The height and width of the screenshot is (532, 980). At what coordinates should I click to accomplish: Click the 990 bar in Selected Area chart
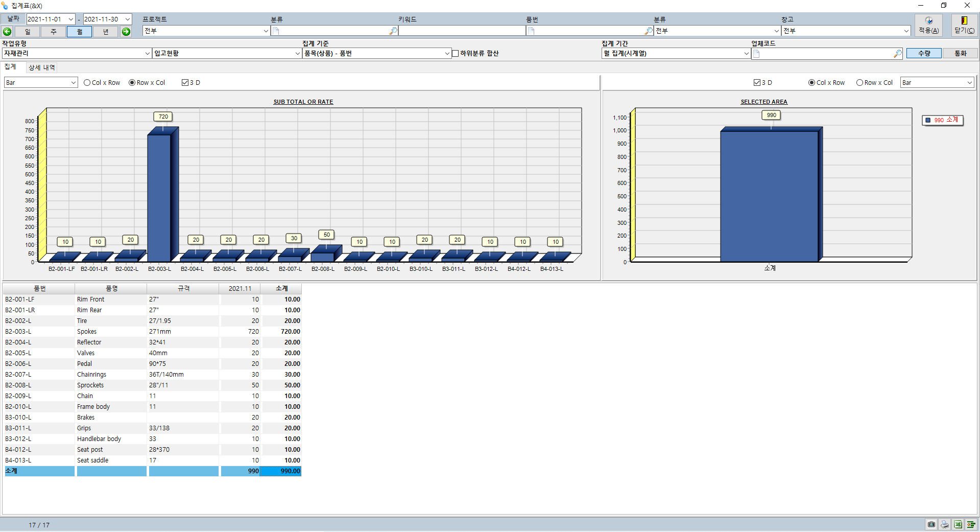(770, 196)
